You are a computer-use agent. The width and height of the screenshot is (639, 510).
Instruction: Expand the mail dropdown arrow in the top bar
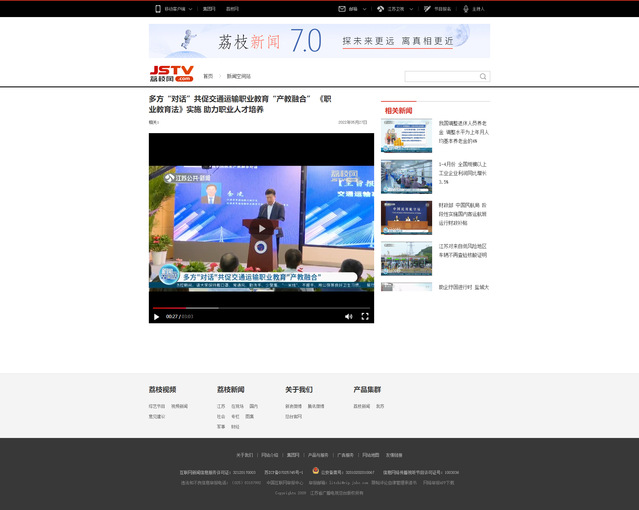tap(363, 9)
